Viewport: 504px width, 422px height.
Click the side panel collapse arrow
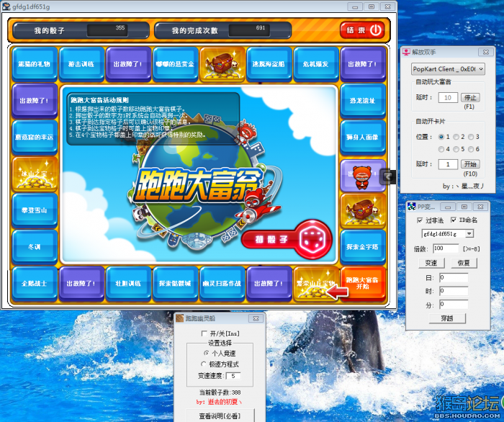(388, 176)
